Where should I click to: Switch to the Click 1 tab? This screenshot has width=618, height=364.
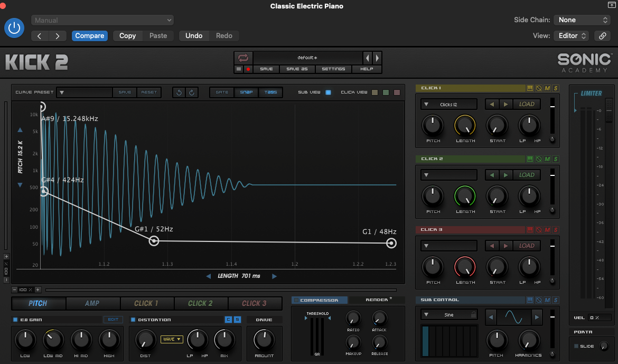coord(146,303)
